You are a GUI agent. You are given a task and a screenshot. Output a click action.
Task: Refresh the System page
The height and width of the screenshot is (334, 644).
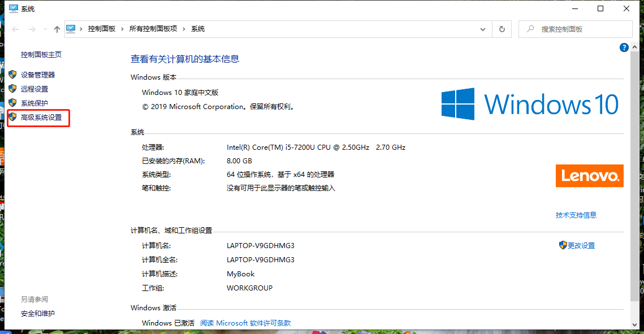[x=502, y=29]
